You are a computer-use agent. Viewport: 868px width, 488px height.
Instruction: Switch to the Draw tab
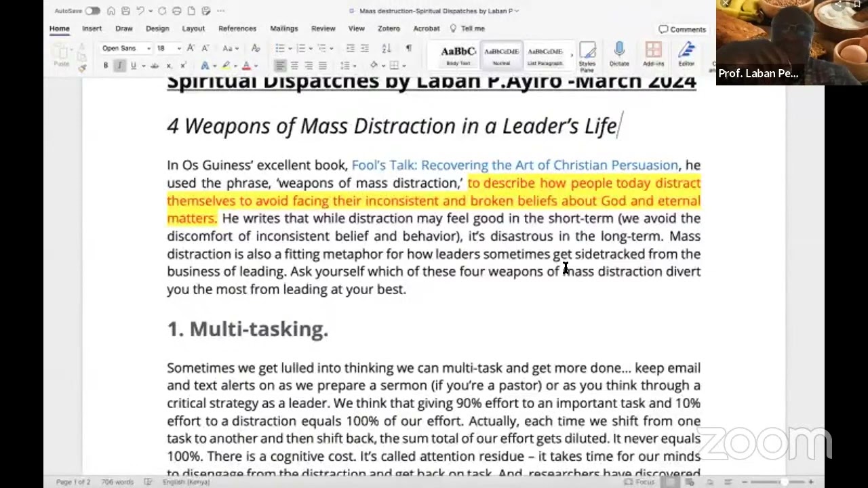123,28
